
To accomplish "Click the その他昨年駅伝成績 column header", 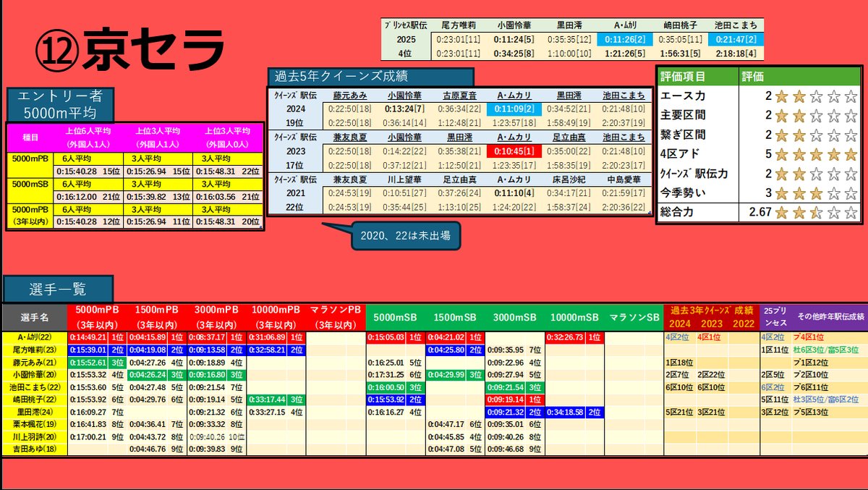I will [830, 317].
